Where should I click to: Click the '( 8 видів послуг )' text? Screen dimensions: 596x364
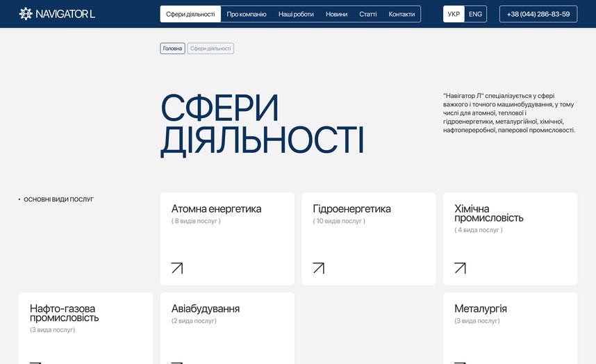click(196, 221)
